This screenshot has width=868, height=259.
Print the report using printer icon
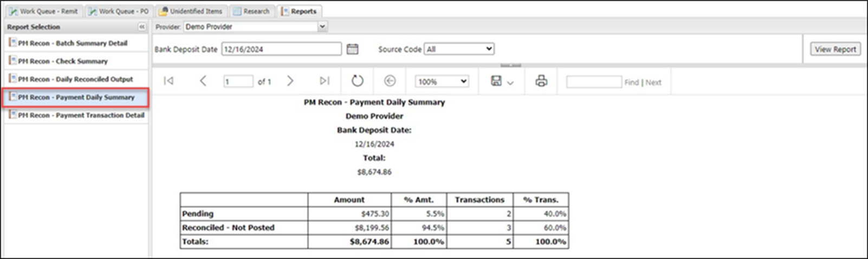[x=541, y=81]
